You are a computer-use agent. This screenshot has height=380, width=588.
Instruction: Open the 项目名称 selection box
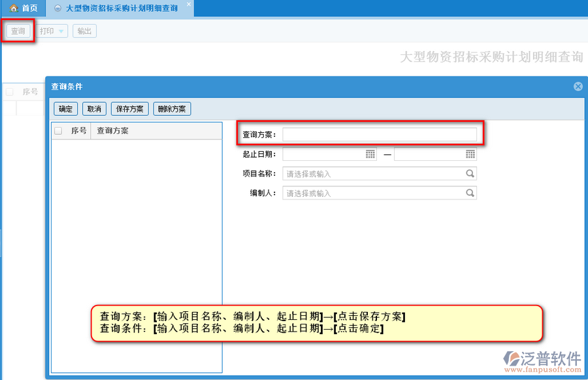point(372,174)
